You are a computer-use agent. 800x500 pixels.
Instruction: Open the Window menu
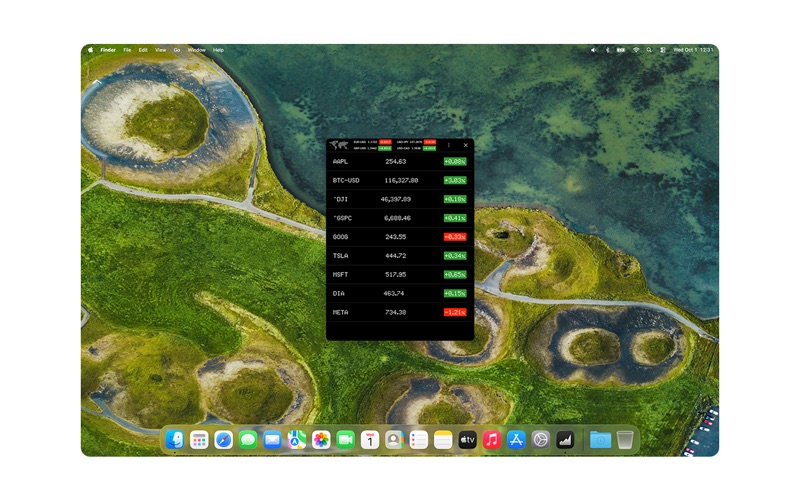pos(196,50)
